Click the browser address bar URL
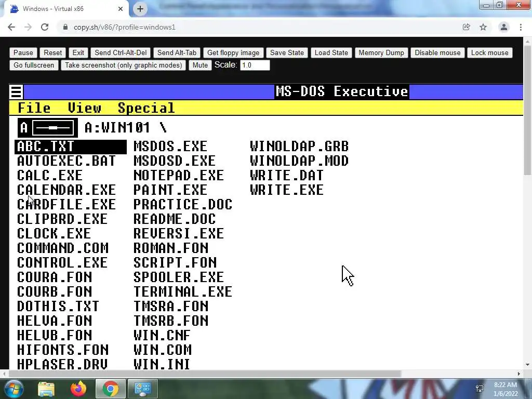This screenshot has height=399, width=532. coord(124,27)
